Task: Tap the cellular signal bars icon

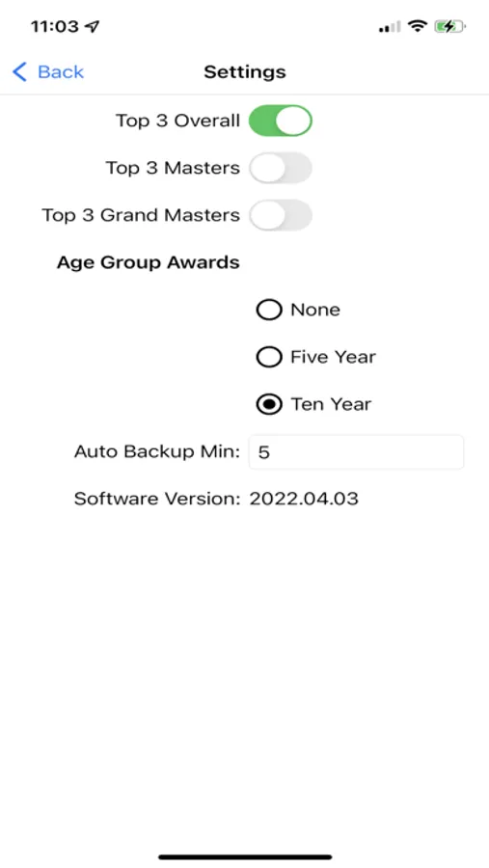Action: (390, 27)
